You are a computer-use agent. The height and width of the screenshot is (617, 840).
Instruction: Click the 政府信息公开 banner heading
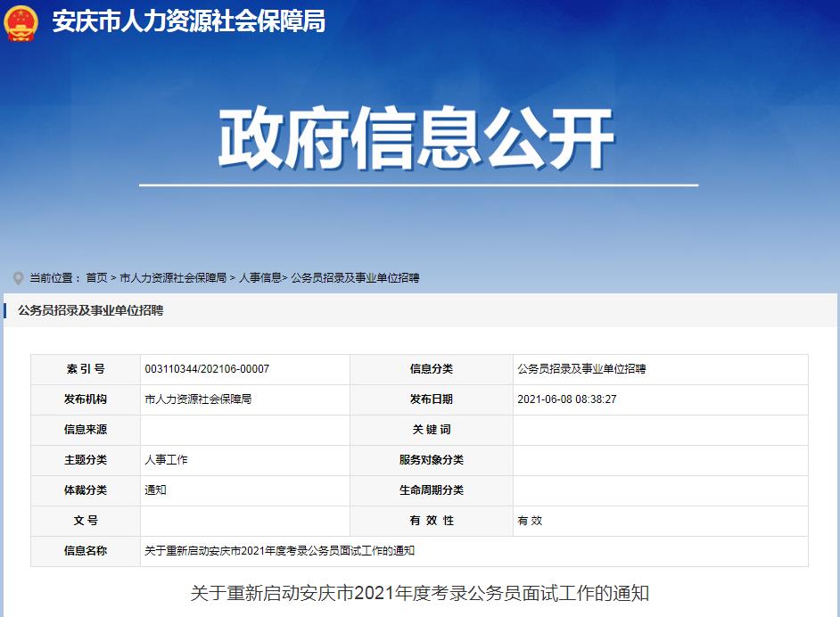(417, 140)
